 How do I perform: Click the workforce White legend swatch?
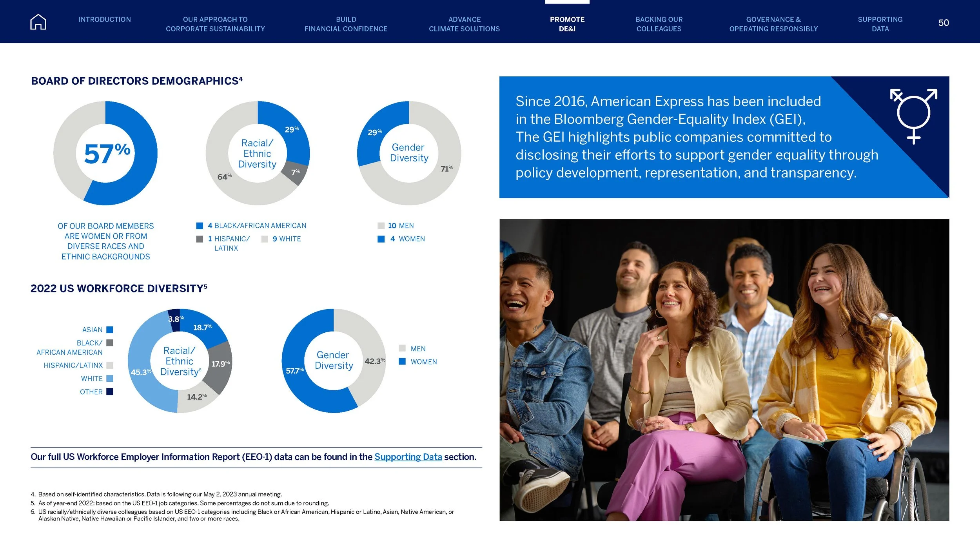coord(110,379)
